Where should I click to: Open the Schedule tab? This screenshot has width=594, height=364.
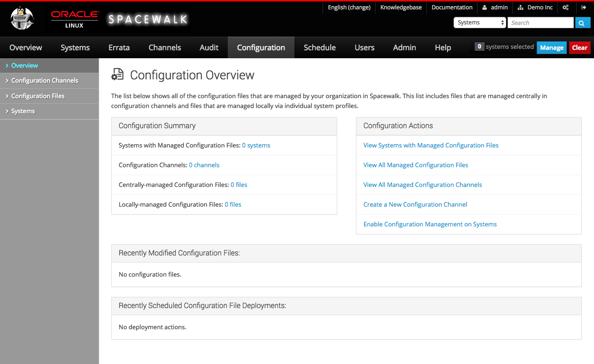[x=320, y=47]
